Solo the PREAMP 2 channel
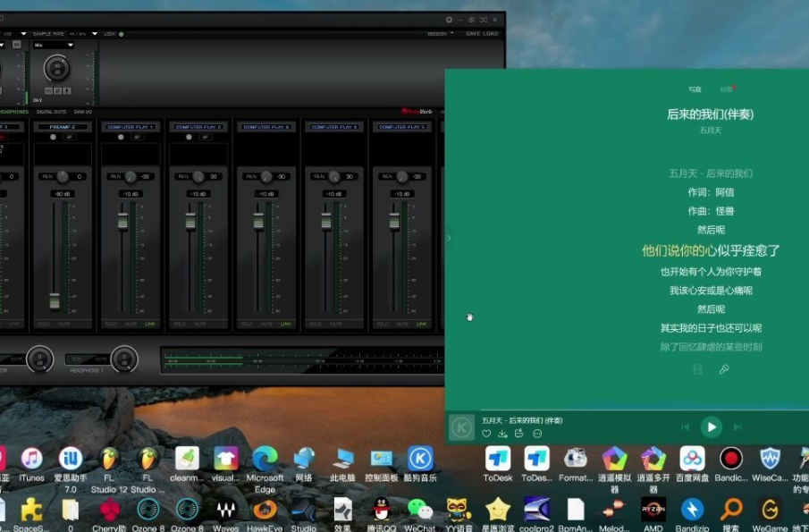 pos(44,324)
